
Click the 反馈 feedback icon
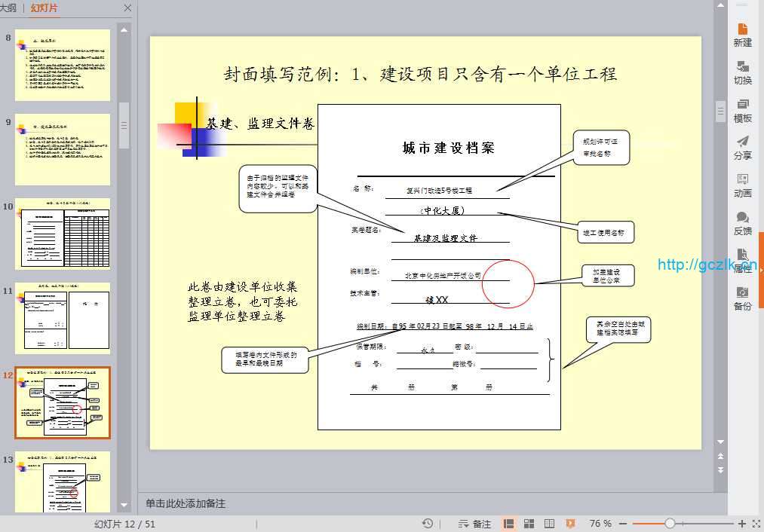(742, 222)
